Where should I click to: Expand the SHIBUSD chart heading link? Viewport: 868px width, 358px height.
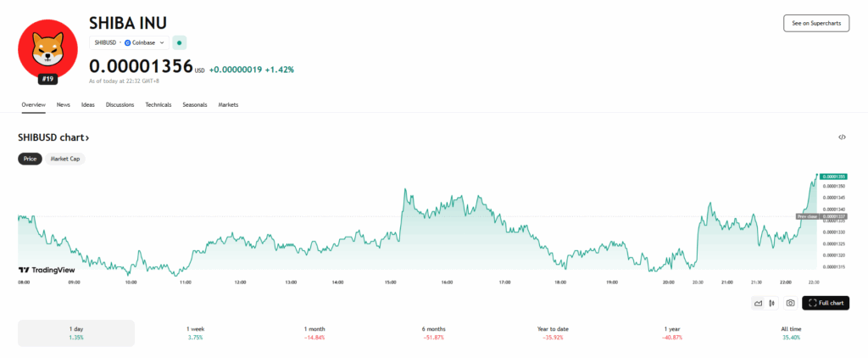click(53, 137)
